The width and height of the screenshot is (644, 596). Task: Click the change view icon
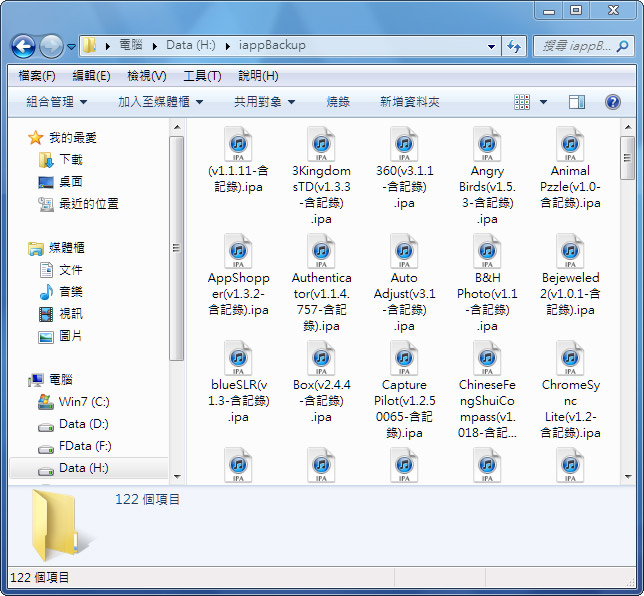[x=522, y=102]
